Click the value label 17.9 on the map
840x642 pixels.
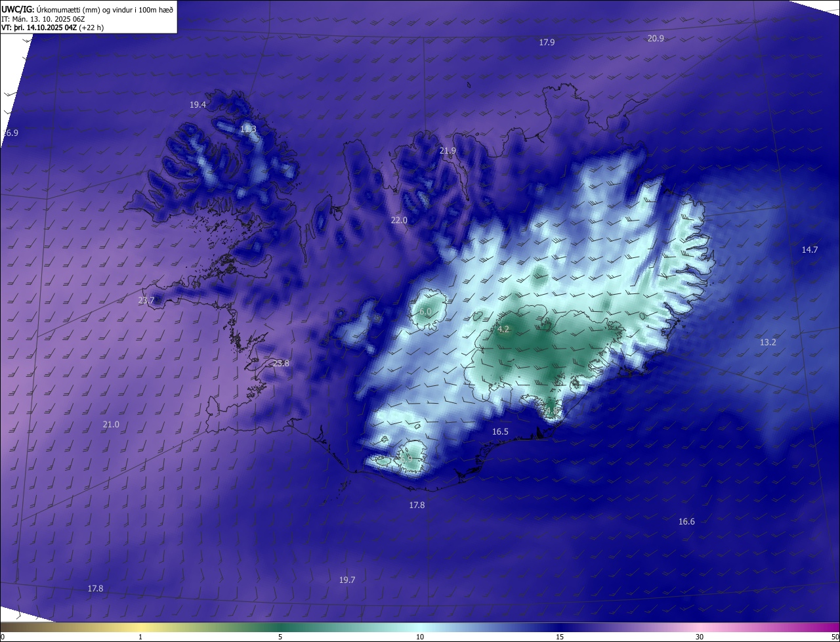coord(547,42)
